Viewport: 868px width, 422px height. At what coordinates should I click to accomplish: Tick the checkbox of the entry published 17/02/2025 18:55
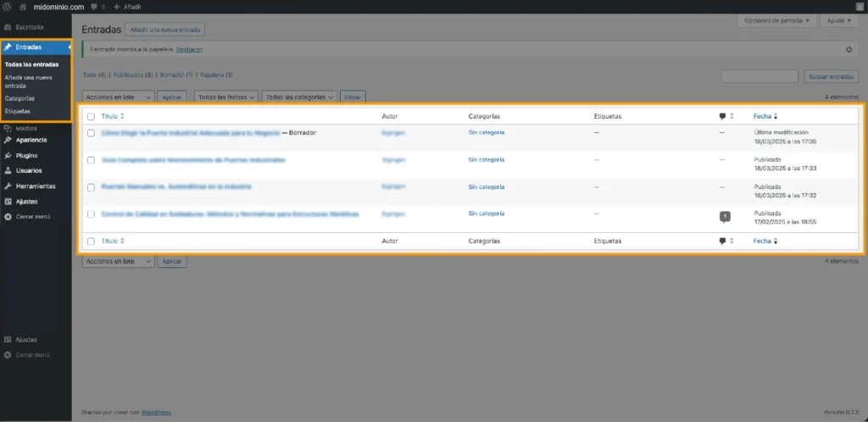coord(92,214)
